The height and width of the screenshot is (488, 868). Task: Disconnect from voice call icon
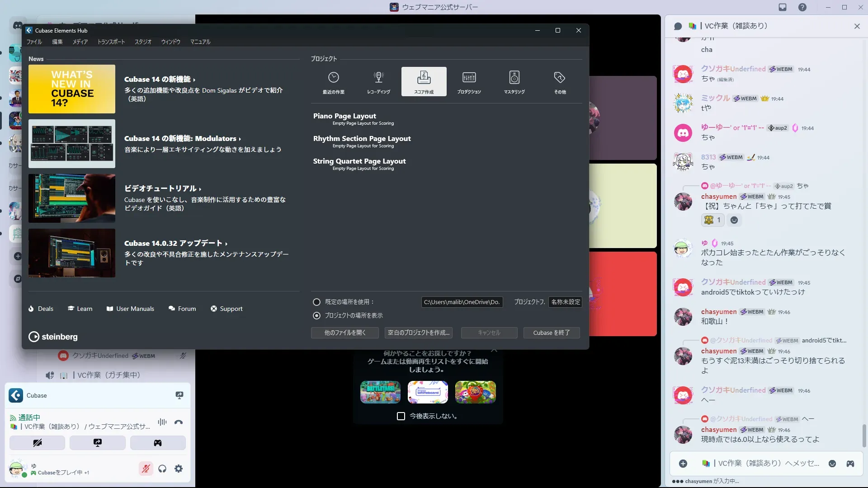click(179, 422)
